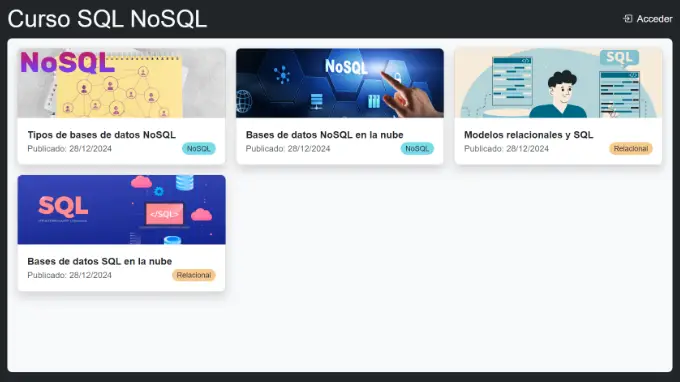Click the publish date under Bases de datos SQL en la nube
The height and width of the screenshot is (382, 680).
click(69, 275)
